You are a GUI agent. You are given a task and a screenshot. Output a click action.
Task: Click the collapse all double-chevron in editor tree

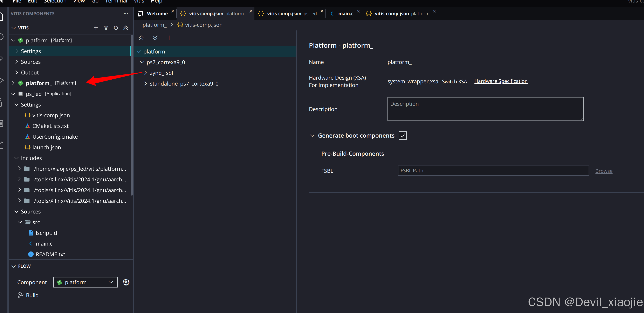coord(141,38)
